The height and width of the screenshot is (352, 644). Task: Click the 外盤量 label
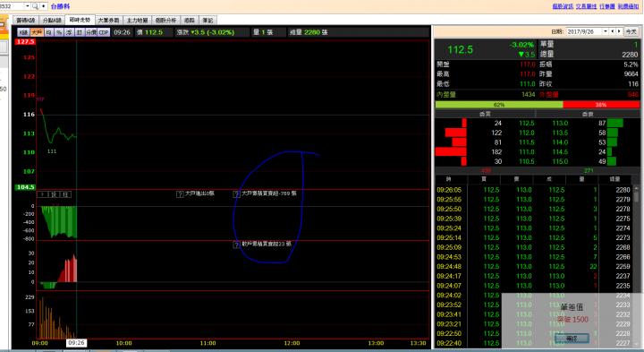pos(548,95)
